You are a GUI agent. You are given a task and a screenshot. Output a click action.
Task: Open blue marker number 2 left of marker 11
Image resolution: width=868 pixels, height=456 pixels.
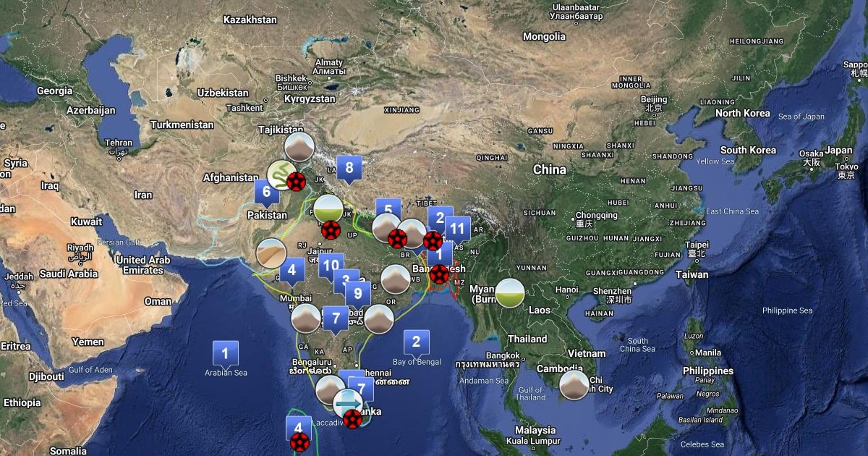pos(440,219)
